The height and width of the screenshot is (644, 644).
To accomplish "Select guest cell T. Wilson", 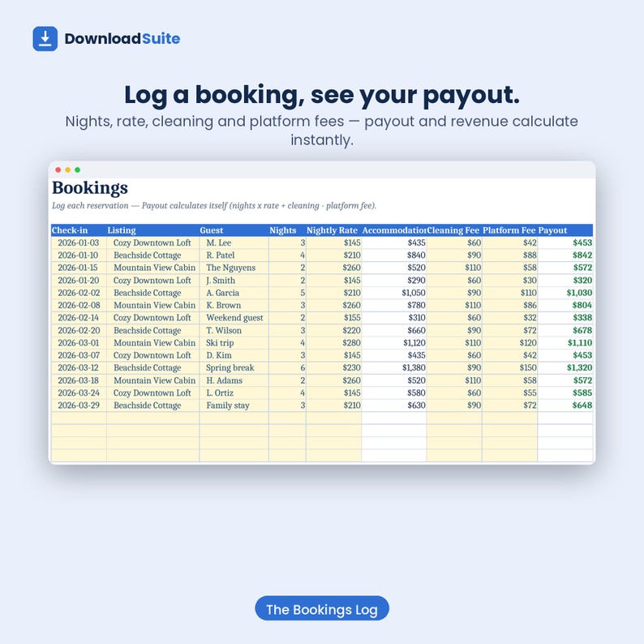I will [x=234, y=330].
